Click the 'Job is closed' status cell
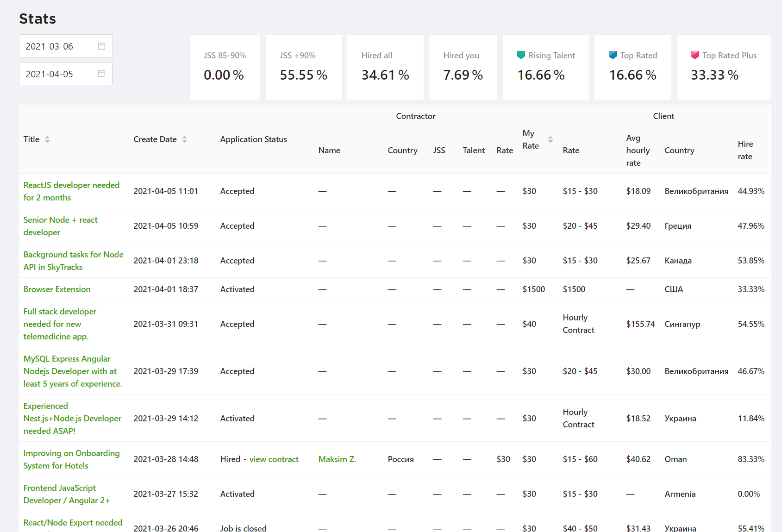This screenshot has height=532, width=782. [244, 528]
